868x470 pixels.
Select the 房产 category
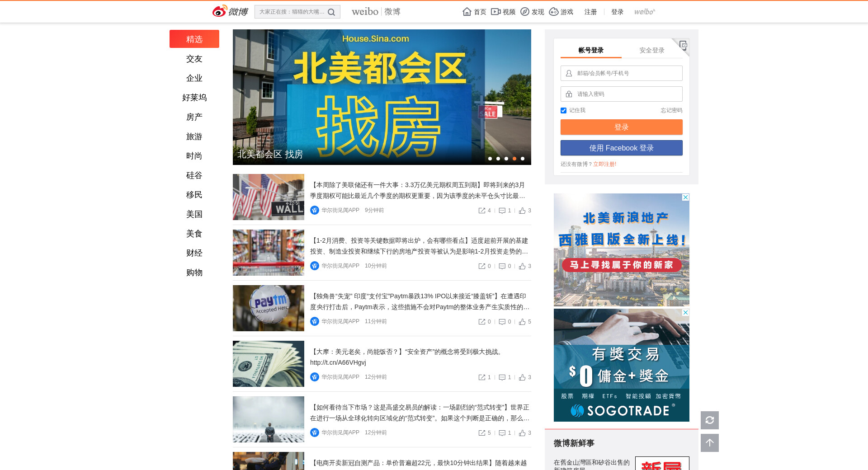coord(194,117)
